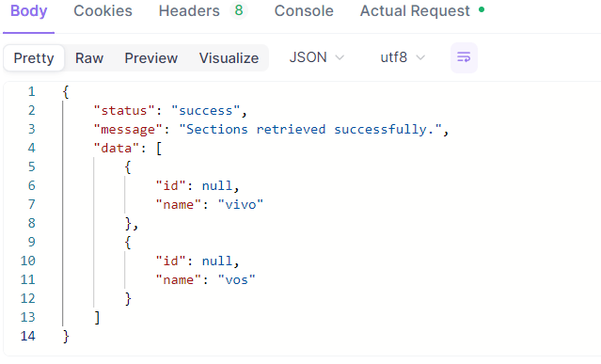601x364 pixels.
Task: Select the Visualize view mode
Action: (x=229, y=58)
